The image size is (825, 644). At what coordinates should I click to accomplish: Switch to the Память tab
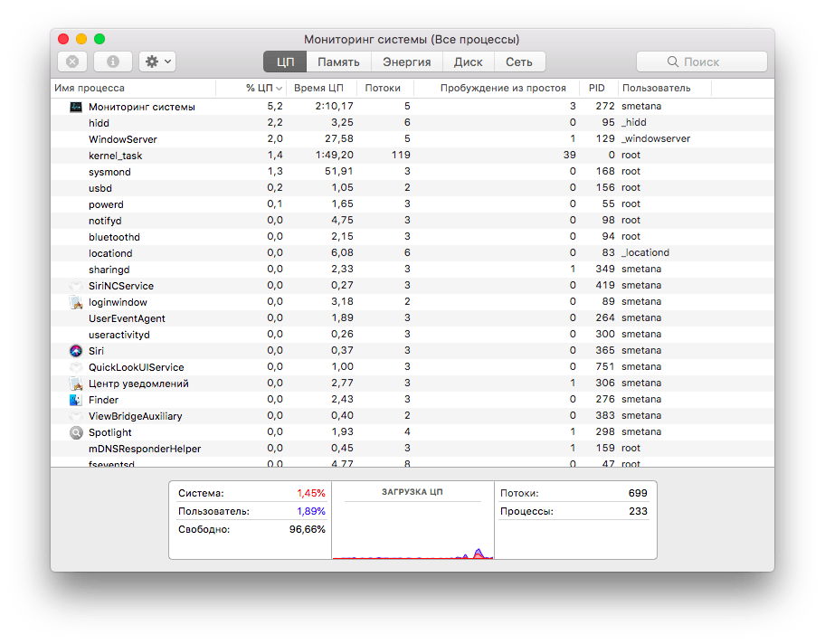338,62
